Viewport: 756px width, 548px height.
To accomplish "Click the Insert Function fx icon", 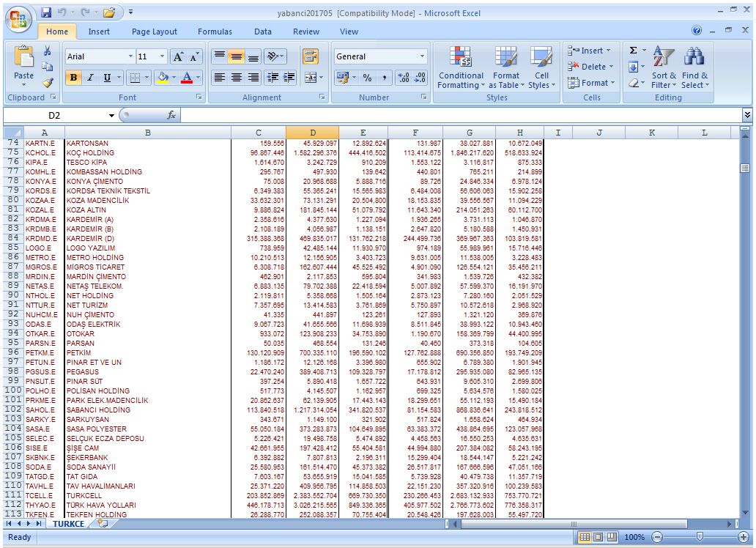I will tap(171, 115).
